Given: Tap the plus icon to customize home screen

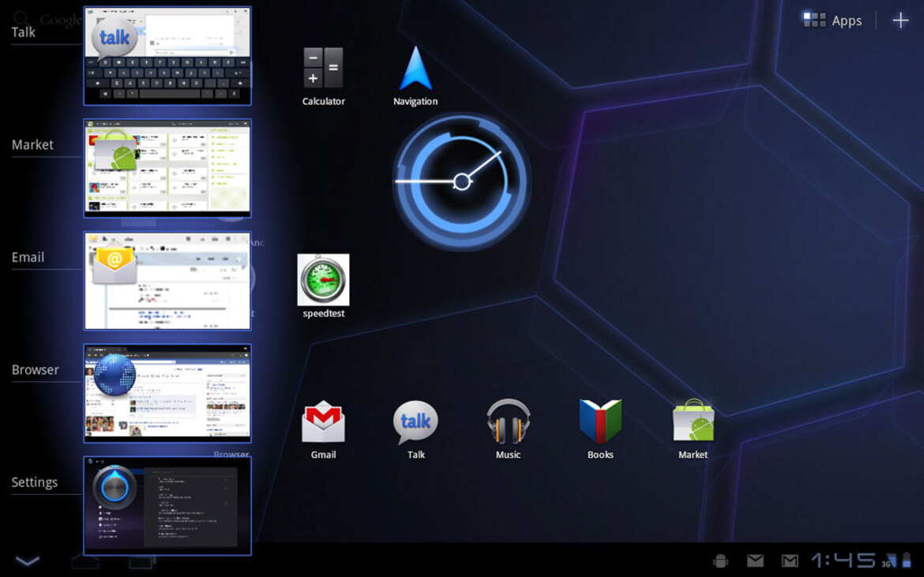Looking at the screenshot, I should (x=900, y=21).
